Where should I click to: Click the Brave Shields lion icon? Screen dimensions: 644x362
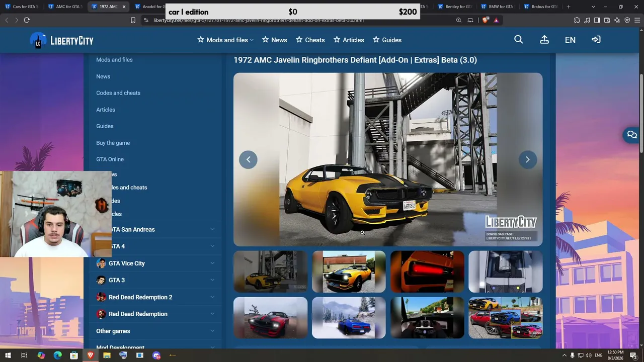(486, 20)
